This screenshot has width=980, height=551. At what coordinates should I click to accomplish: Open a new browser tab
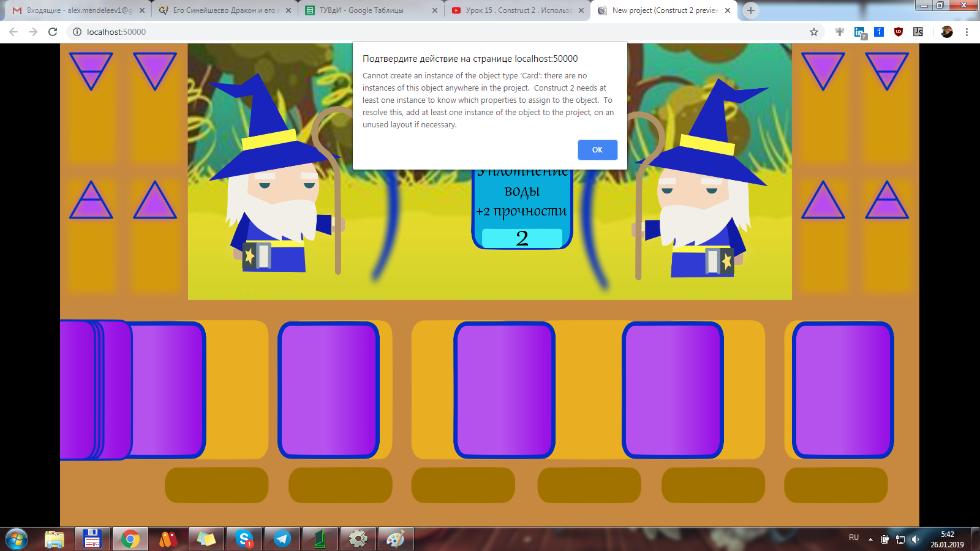(750, 10)
